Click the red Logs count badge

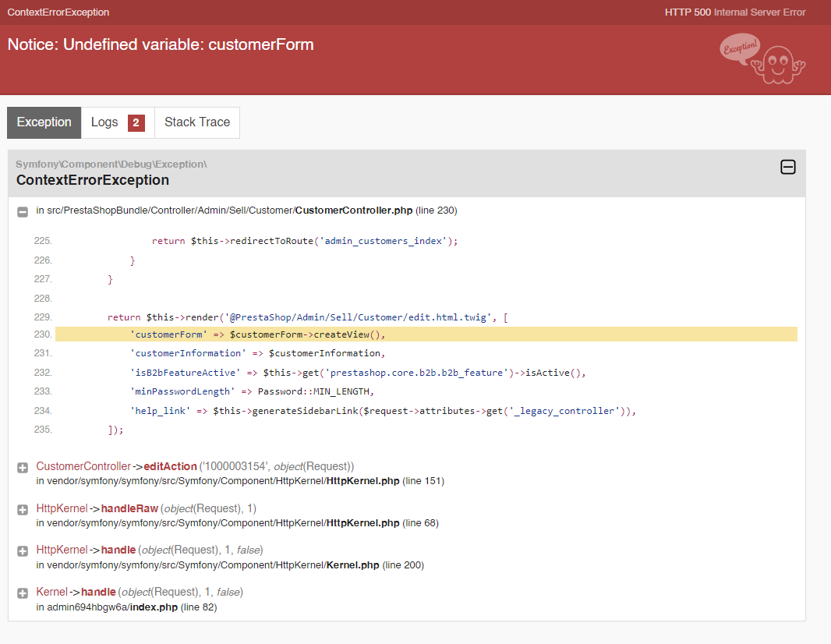[136, 123]
